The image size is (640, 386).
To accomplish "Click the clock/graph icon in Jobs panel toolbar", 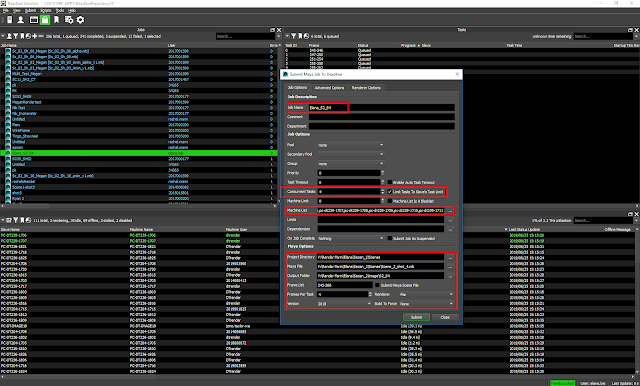I will [28, 36].
